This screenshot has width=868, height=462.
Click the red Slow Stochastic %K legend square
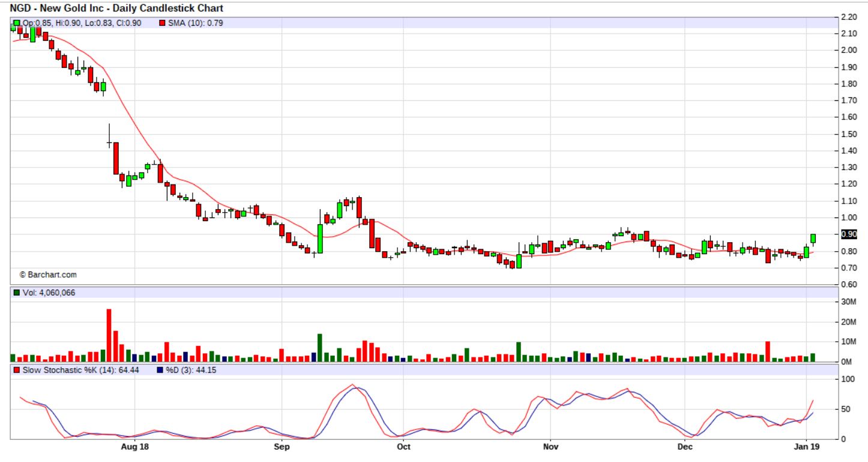[x=16, y=370]
